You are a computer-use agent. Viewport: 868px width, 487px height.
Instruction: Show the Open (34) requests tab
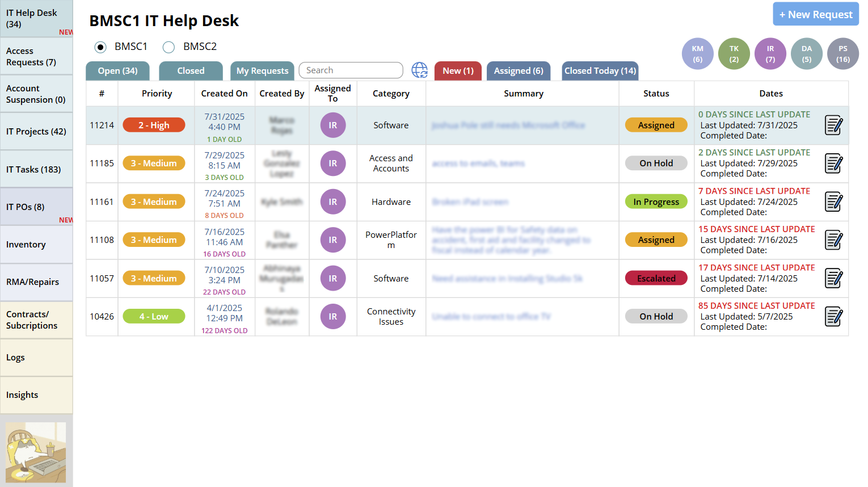(x=117, y=71)
